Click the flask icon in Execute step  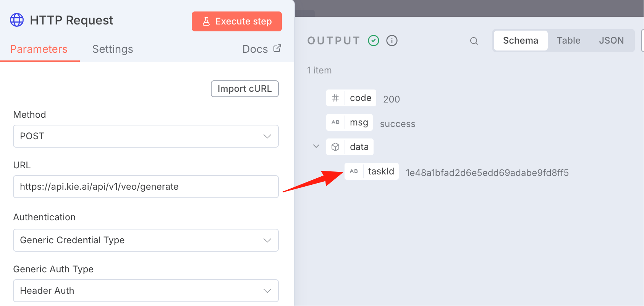click(206, 21)
